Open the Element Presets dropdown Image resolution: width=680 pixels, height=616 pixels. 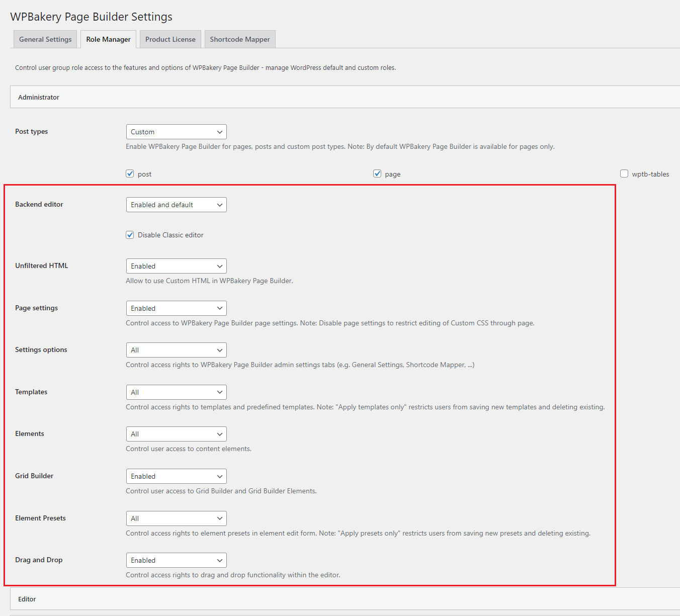point(176,518)
